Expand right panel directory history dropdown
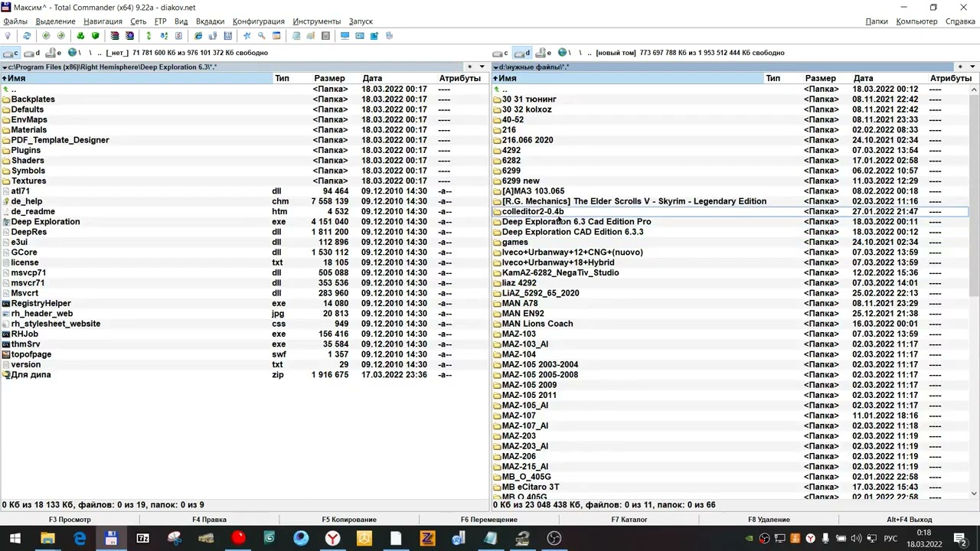980x551 pixels. [x=972, y=67]
